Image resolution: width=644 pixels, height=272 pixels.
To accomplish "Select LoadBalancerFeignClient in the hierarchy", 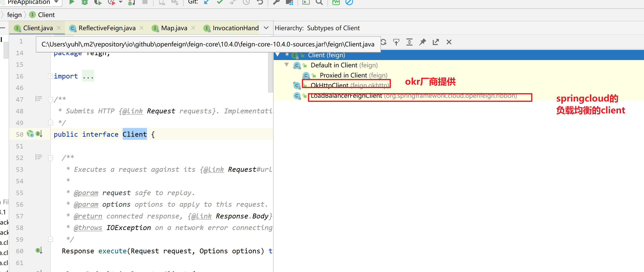I will click(x=346, y=96).
